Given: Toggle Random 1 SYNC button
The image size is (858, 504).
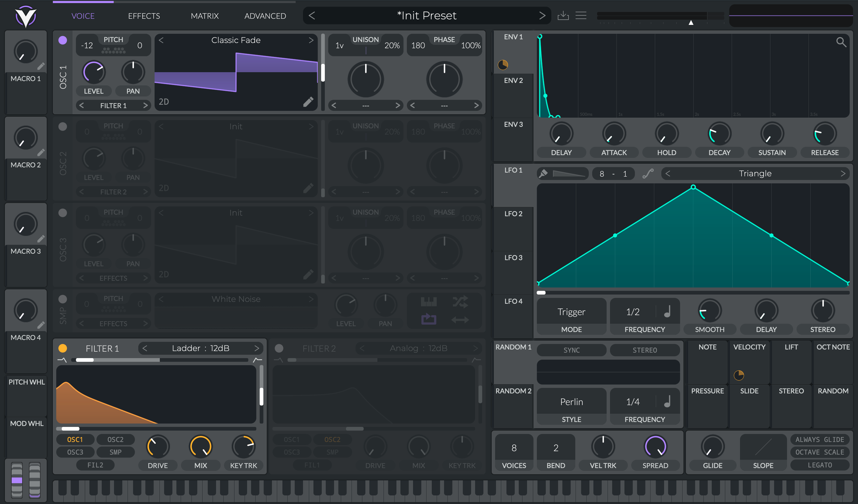Looking at the screenshot, I should (x=571, y=350).
